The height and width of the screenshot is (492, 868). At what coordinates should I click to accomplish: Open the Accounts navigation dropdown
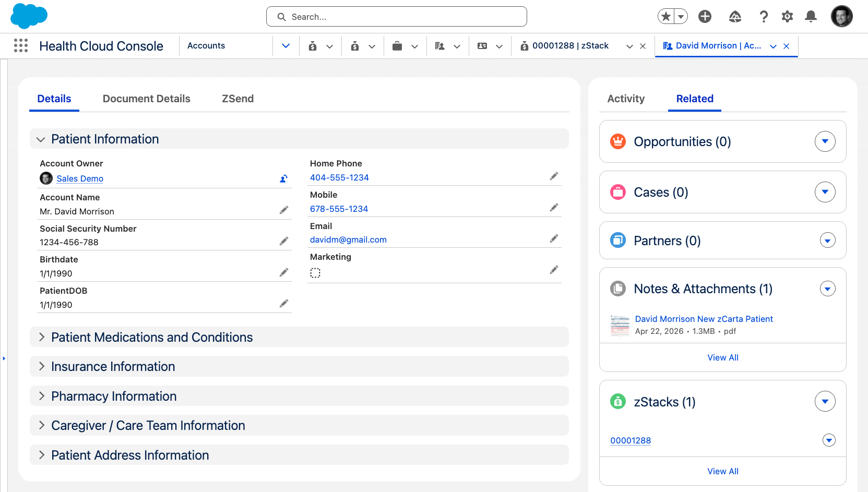coord(286,46)
